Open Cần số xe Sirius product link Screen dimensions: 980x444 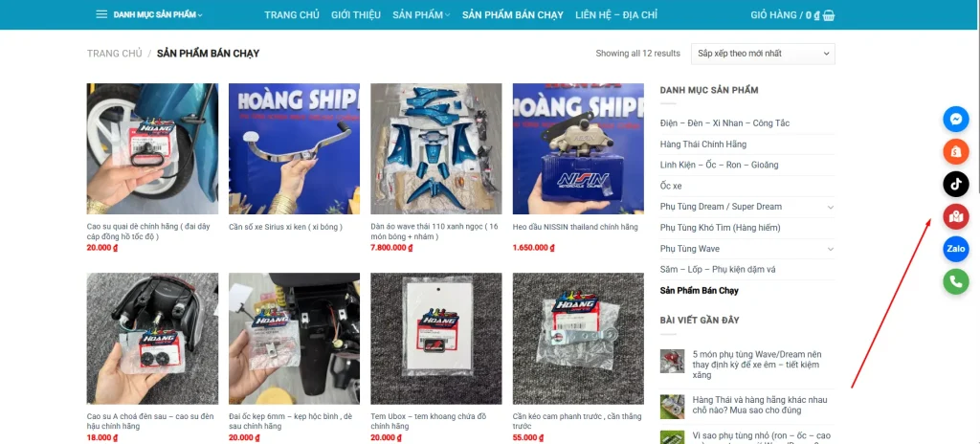coord(285,227)
